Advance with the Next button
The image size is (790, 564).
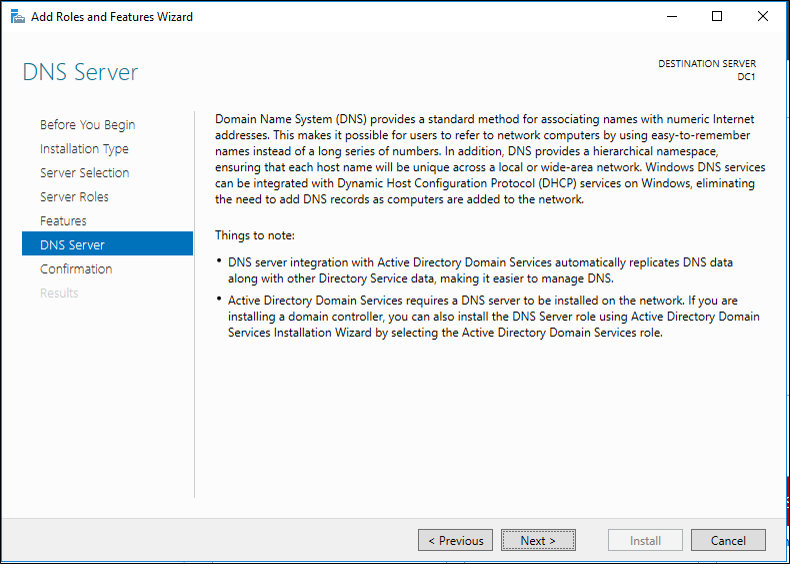point(538,540)
